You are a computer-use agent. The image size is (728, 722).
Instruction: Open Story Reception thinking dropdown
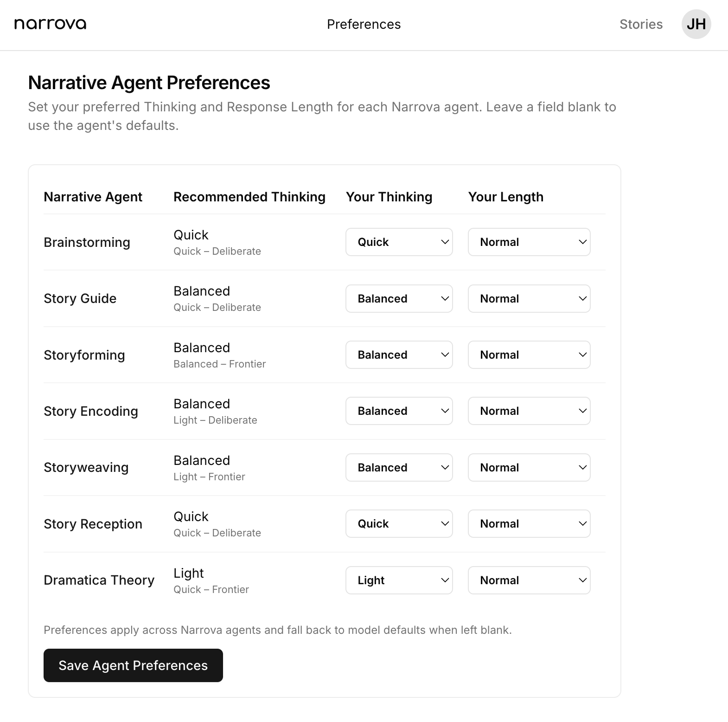pos(399,524)
